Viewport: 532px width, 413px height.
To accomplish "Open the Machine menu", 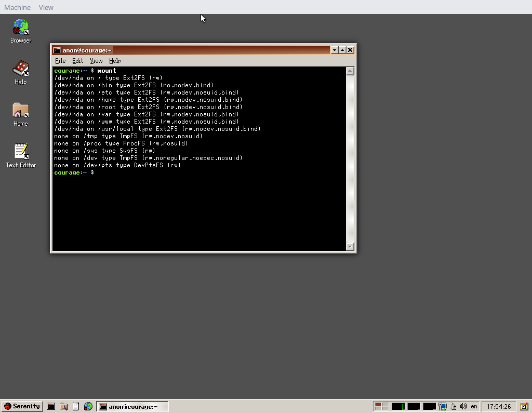I will point(17,7).
